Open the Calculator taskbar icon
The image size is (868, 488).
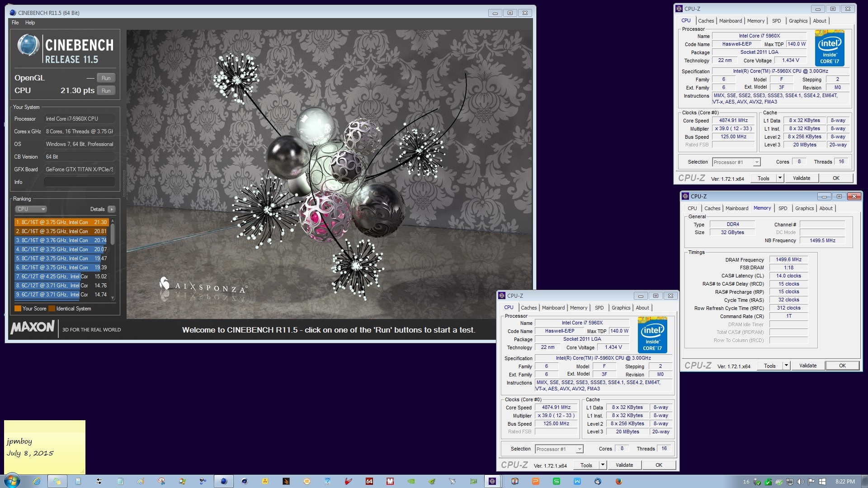(78, 481)
